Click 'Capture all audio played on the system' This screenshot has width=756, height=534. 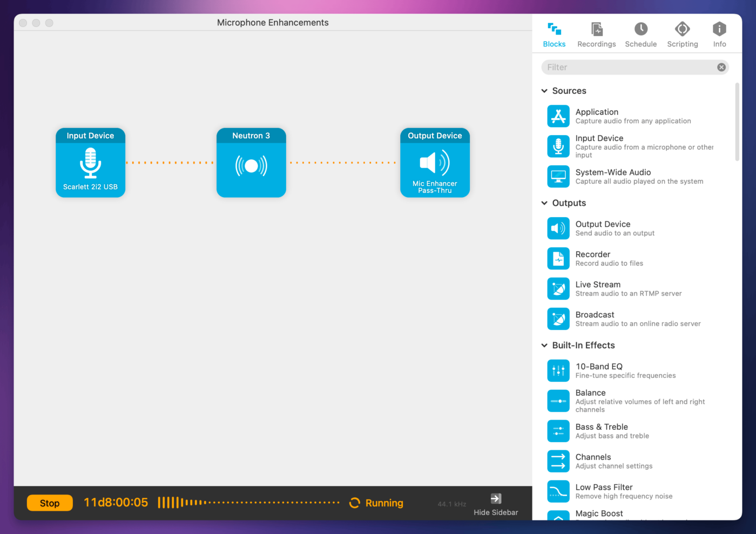pos(639,181)
